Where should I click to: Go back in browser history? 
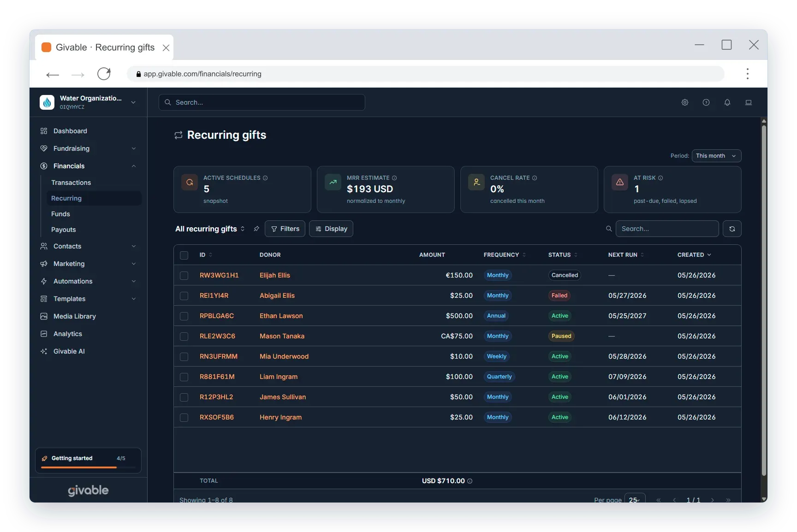53,74
